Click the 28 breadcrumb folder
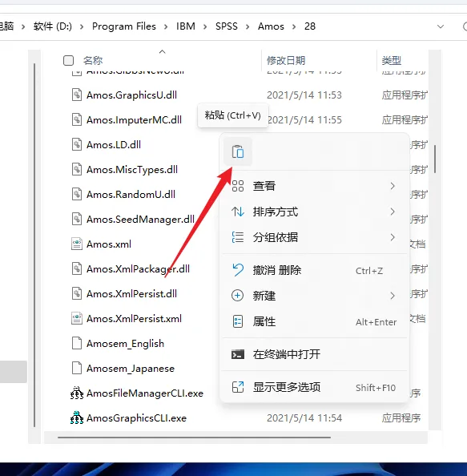 point(310,26)
